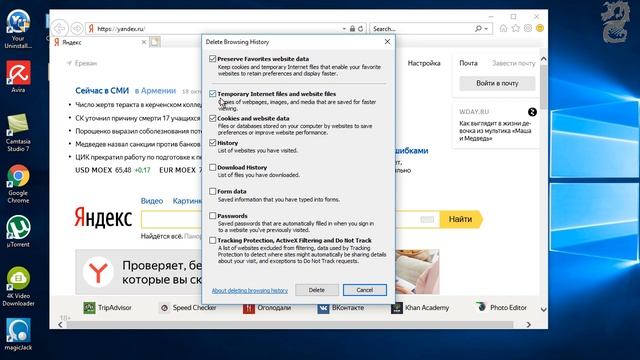Viewport: 640px width, 360px height.
Task: Open Сейчас в СМИ heading link
Action: [x=102, y=91]
